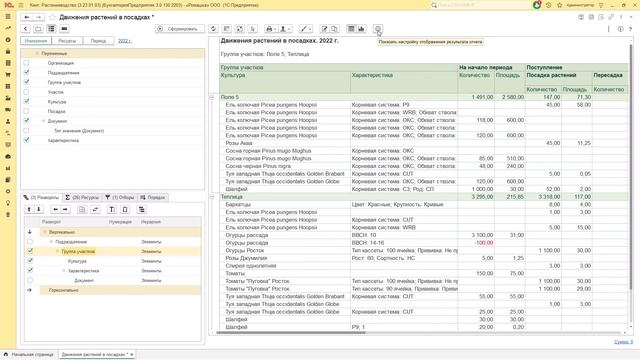Collapse the Переменные group header
640x360 pixels.
(37, 53)
